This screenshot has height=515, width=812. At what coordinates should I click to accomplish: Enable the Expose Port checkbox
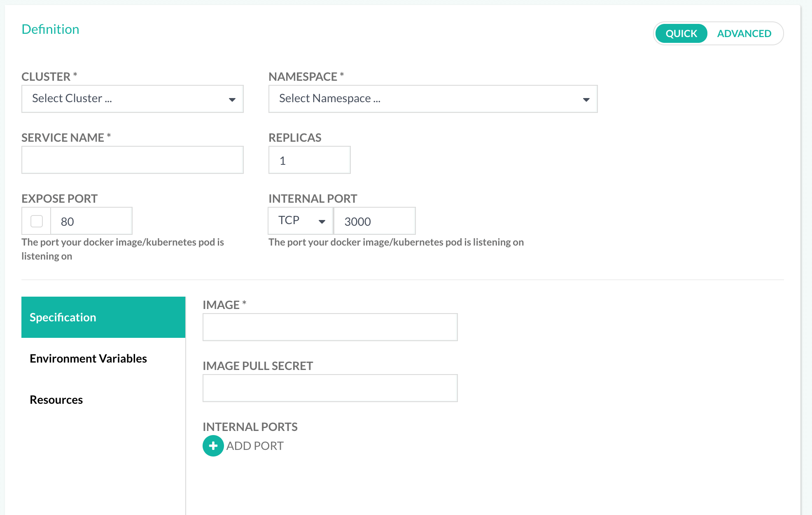coord(37,221)
